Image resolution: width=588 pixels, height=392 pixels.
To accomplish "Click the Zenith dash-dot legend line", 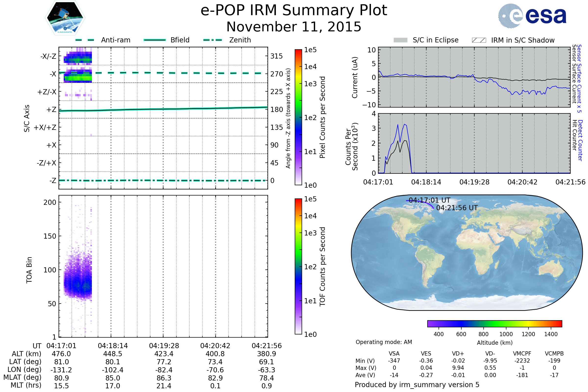I will pyautogui.click(x=212, y=40).
